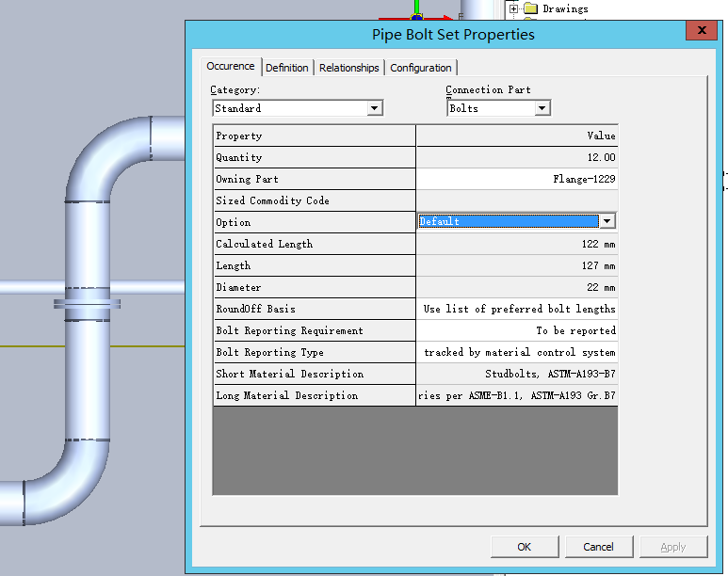
Task: Click the Bolt Reporting Type value cell
Action: click(517, 352)
